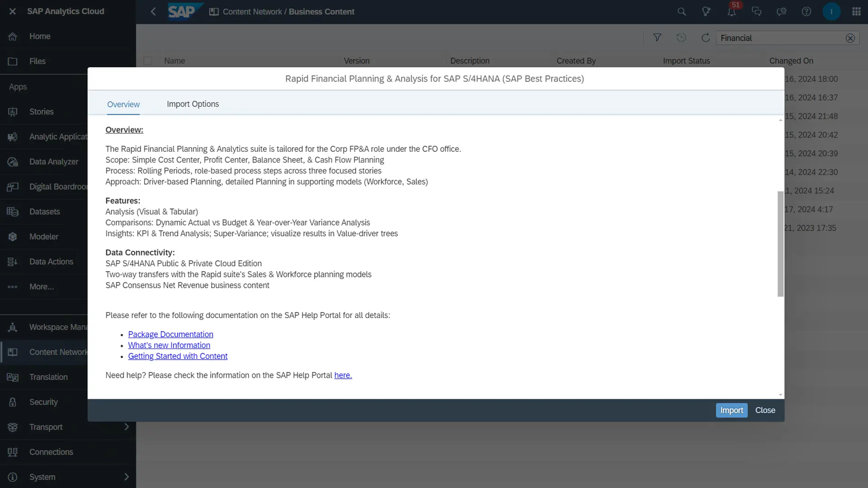Open Content Network breadcrumb
This screenshot has height=488, width=868.
click(252, 12)
